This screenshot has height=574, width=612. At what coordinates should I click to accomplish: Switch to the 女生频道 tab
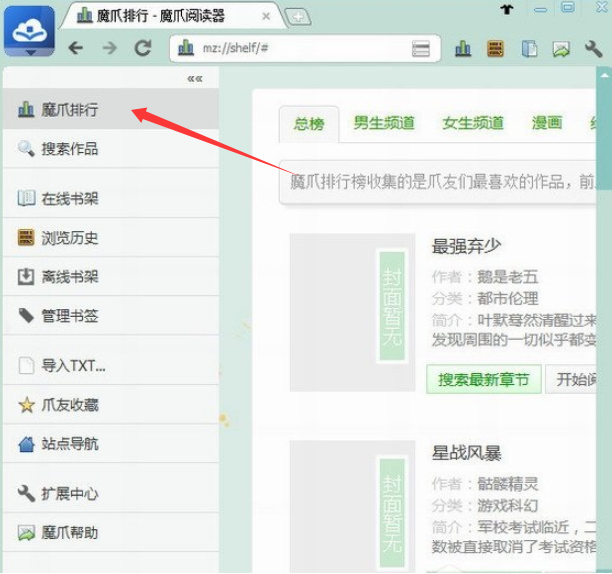[x=473, y=123]
